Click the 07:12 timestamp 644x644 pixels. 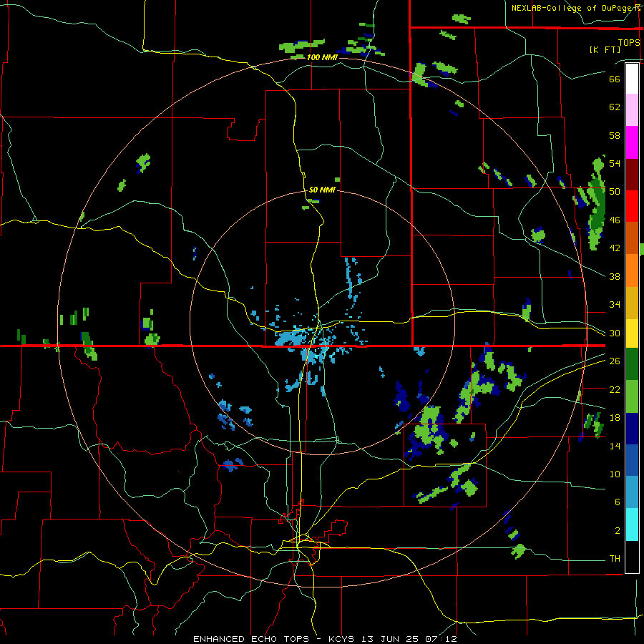click(x=442, y=639)
